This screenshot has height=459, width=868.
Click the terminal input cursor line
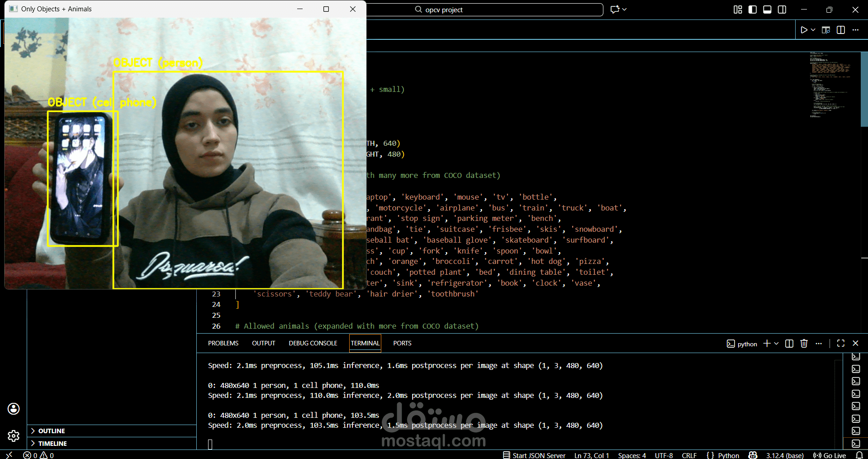(x=210, y=445)
